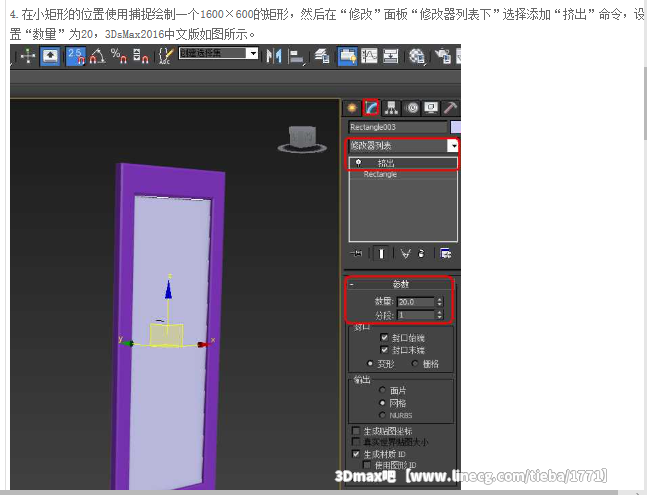Collapse the 参数 rollout
Viewport: 647px width, 495px height.
[x=400, y=284]
